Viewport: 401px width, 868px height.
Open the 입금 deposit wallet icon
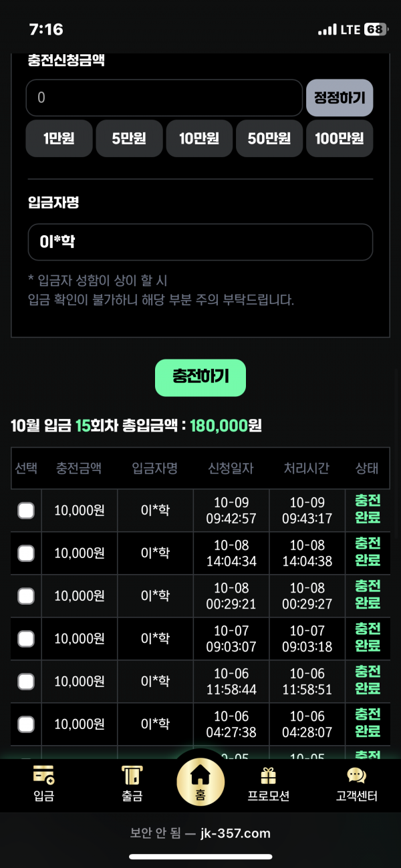pyautogui.click(x=43, y=776)
